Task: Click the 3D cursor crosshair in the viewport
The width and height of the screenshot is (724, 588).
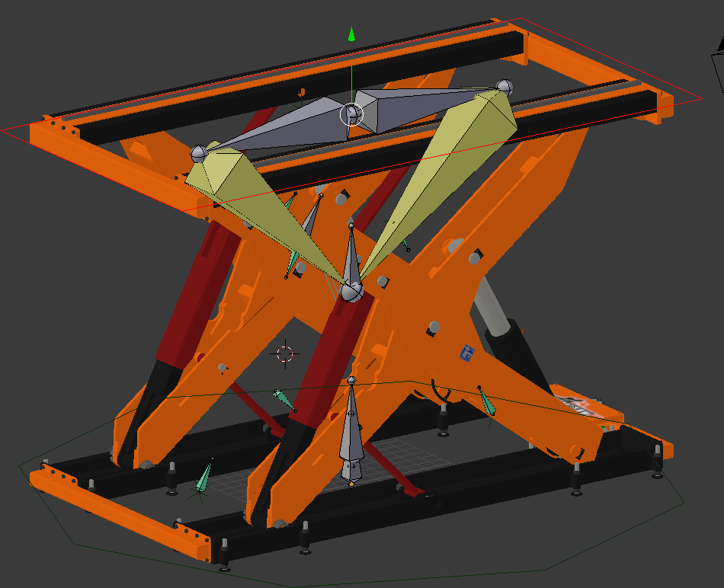Action: pyautogui.click(x=285, y=353)
